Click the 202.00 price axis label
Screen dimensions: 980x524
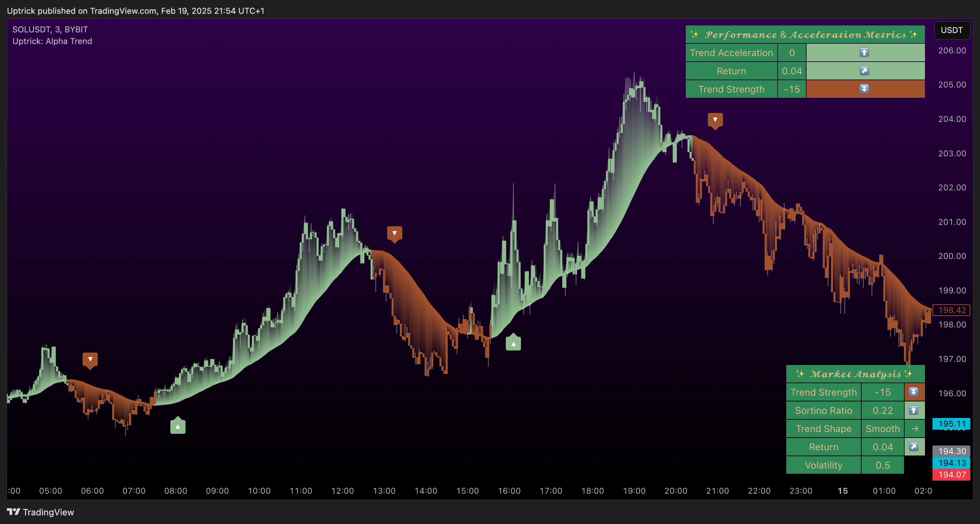coord(952,188)
